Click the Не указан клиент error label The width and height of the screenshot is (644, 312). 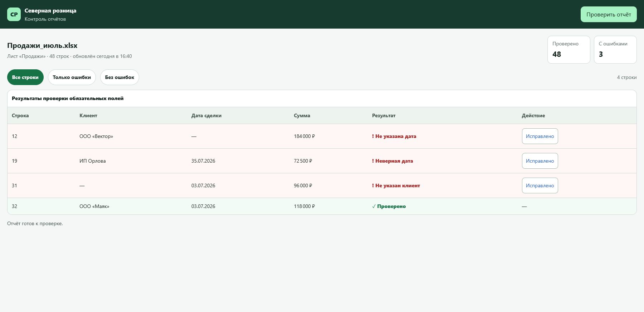pyautogui.click(x=396, y=185)
